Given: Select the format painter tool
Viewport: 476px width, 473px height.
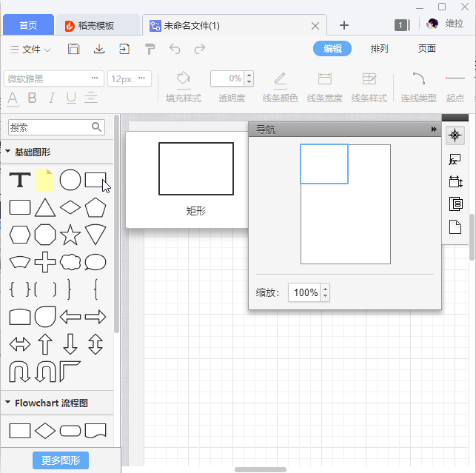Looking at the screenshot, I should point(150,49).
